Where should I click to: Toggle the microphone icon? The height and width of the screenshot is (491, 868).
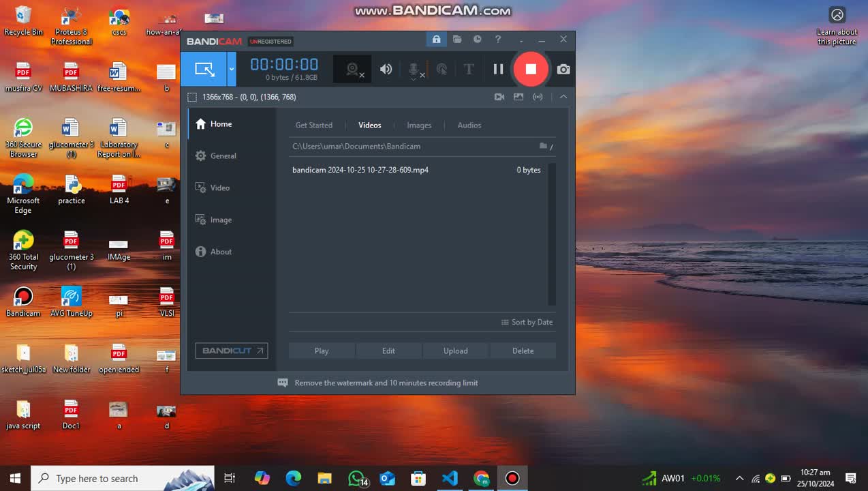point(414,70)
